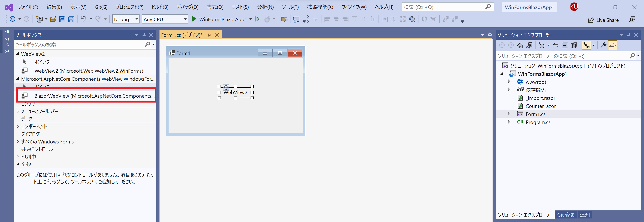The height and width of the screenshot is (222, 644).
Task: Pin the Toolbox panel with the pushpin
Action: (x=144, y=35)
